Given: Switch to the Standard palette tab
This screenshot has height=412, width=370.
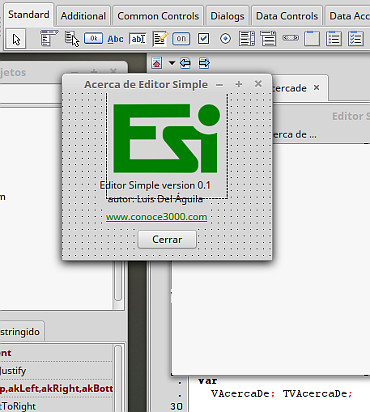Looking at the screenshot, I should tap(29, 15).
